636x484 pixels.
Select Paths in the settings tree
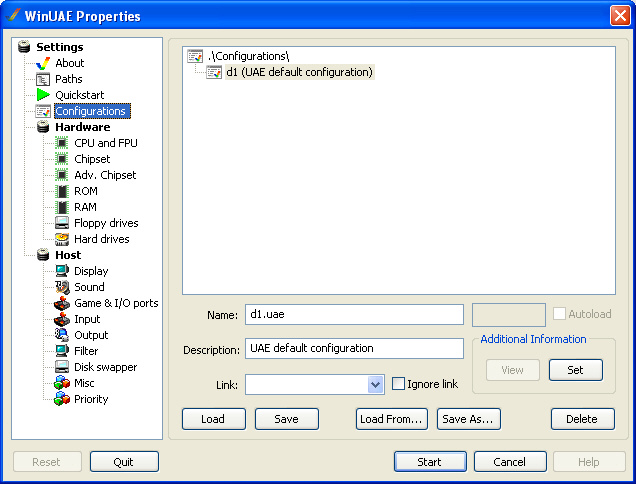pyautogui.click(x=69, y=79)
